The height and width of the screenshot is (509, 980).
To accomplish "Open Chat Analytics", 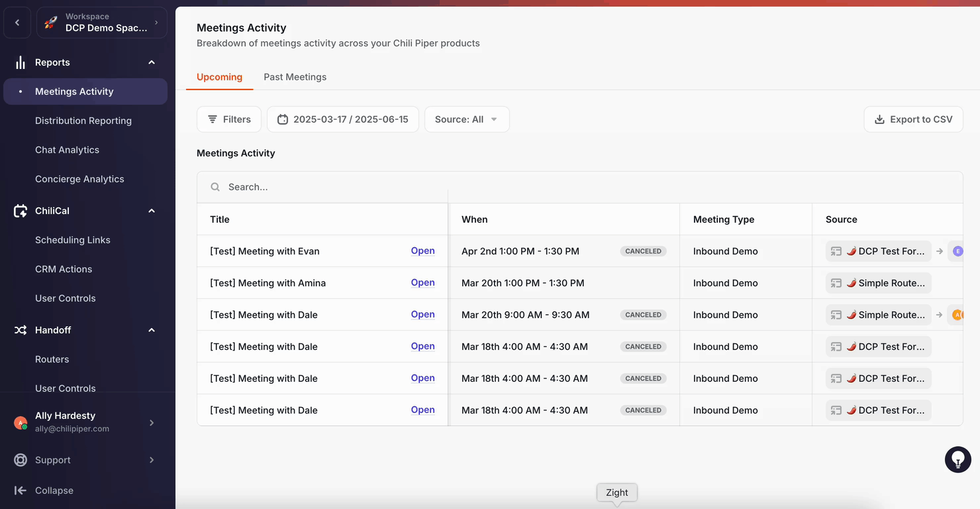I will 67,150.
